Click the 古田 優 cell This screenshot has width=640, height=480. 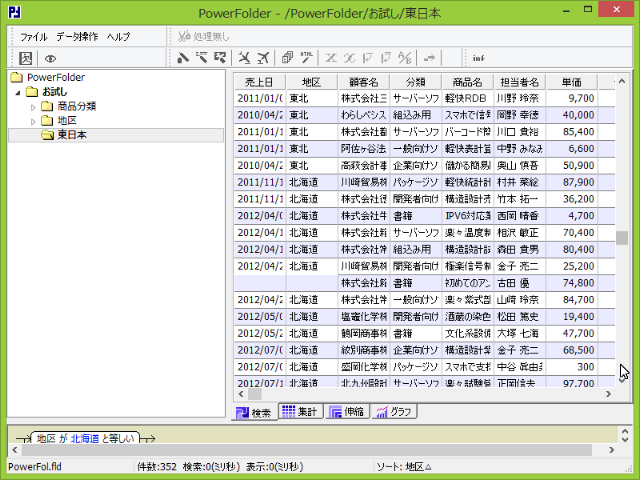[520, 283]
